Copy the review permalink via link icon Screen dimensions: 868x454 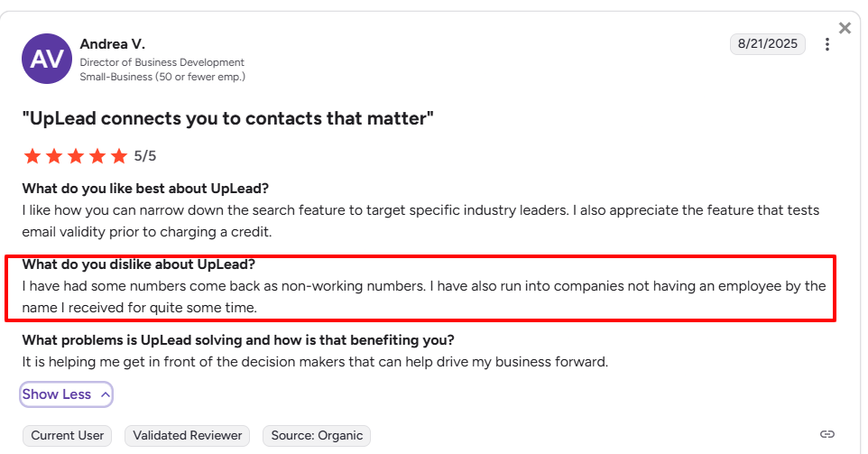click(826, 434)
